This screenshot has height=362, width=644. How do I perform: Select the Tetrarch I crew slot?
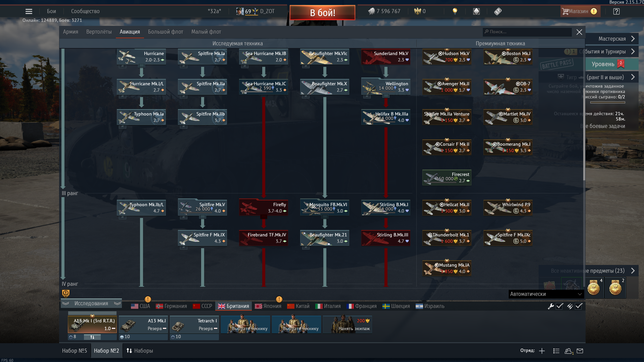(x=194, y=324)
